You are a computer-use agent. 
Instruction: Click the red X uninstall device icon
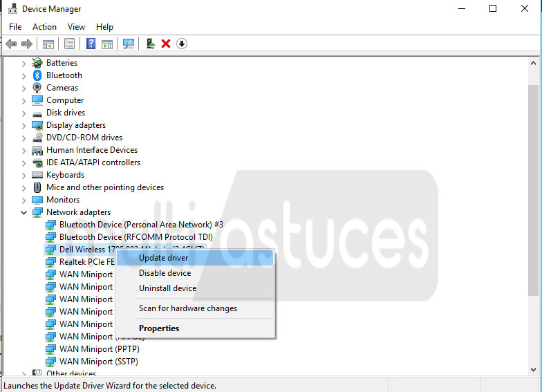pyautogui.click(x=166, y=44)
